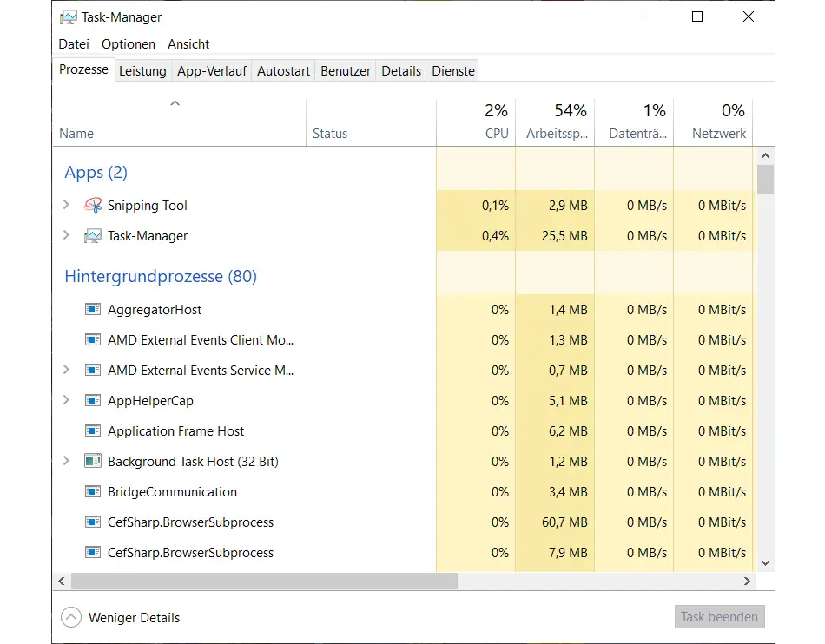Viewport: 825px width, 644px height.
Task: Click the Task beenden button
Action: pyautogui.click(x=719, y=617)
